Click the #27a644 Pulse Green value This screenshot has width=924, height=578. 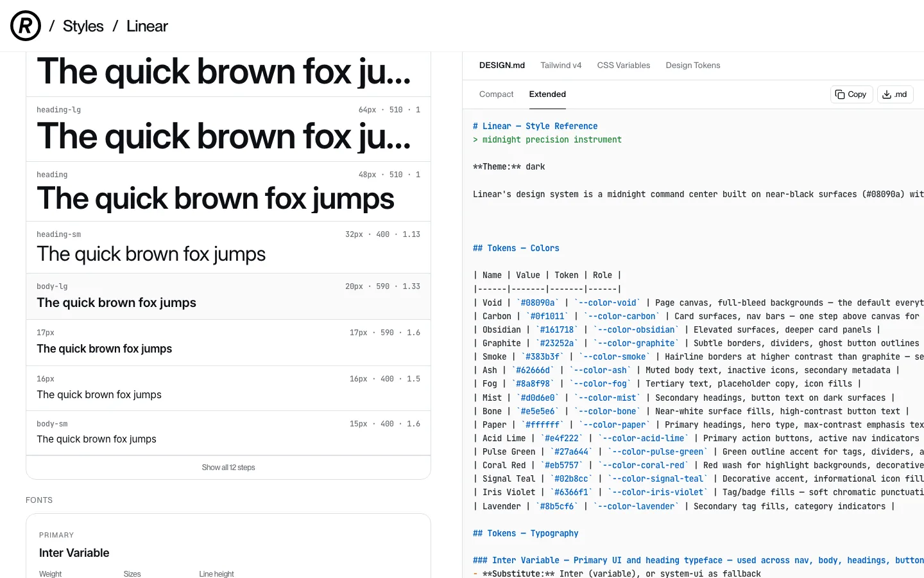point(572,452)
